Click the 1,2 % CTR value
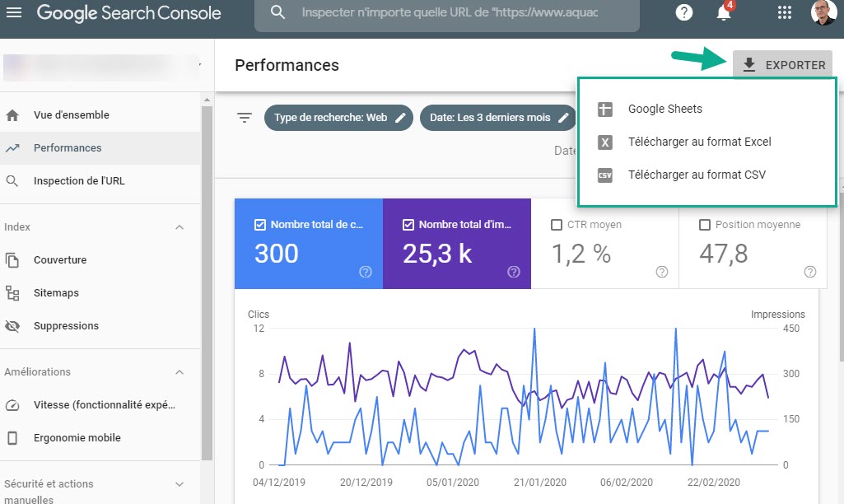 pos(581,254)
